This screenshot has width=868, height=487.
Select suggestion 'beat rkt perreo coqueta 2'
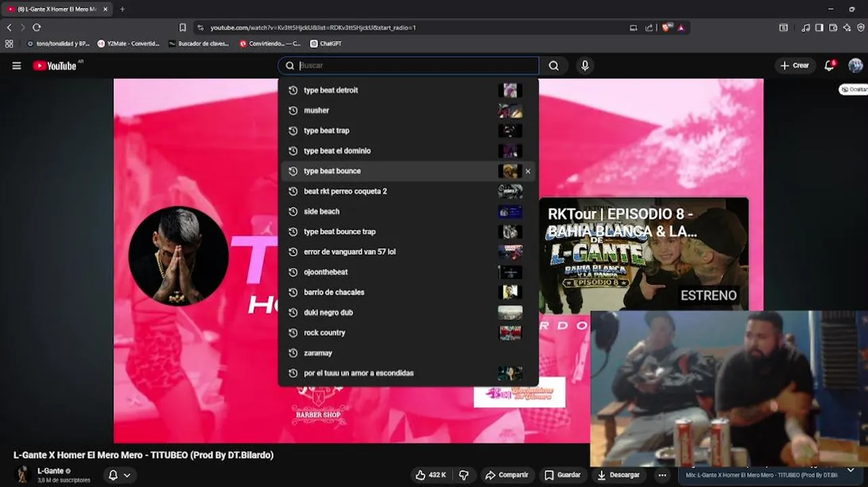point(408,191)
